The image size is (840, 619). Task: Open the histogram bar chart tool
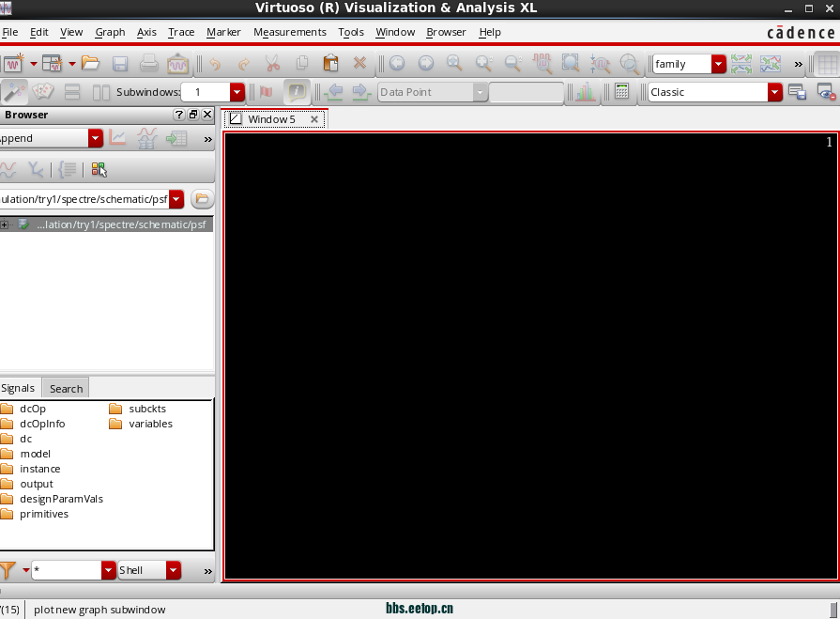coord(585,92)
